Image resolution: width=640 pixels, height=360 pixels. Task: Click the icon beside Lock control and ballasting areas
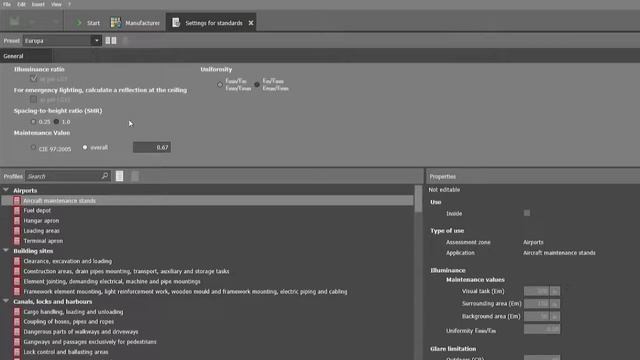pyautogui.click(x=17, y=352)
